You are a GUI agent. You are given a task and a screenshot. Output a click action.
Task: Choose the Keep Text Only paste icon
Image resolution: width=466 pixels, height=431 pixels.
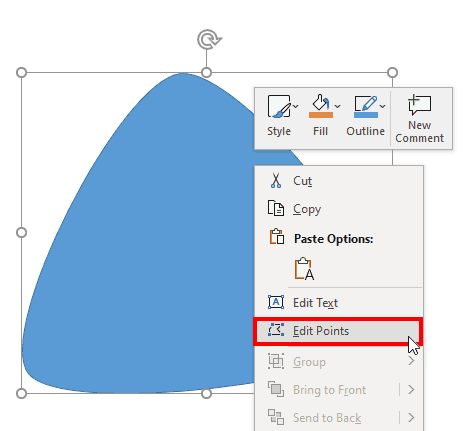tap(304, 269)
